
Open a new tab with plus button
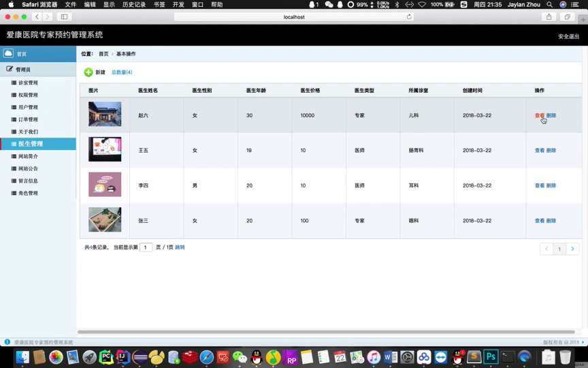coord(583,20)
